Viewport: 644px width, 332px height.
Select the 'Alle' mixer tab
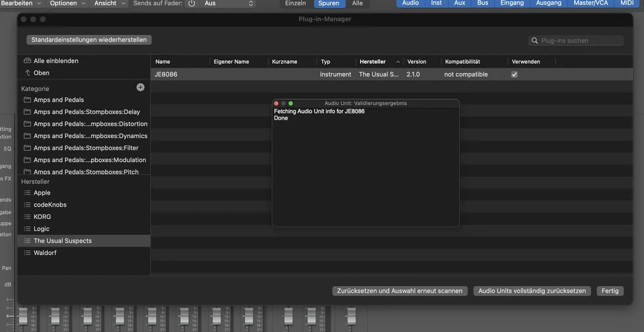coord(358,3)
